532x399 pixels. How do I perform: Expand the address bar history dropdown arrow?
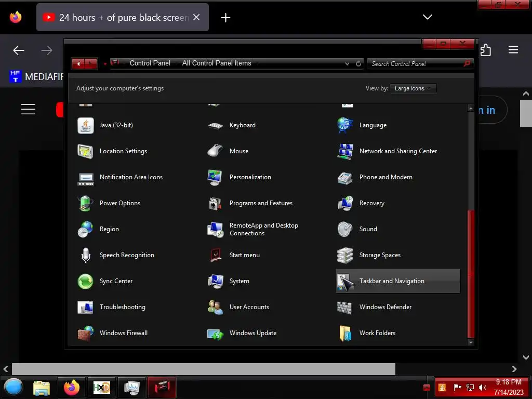pos(347,64)
